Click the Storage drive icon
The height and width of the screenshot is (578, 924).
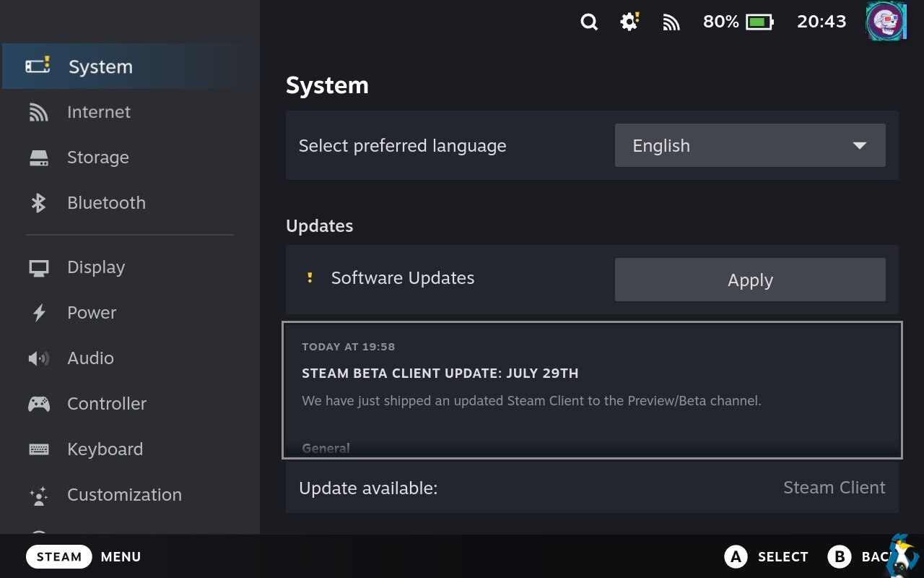38,158
